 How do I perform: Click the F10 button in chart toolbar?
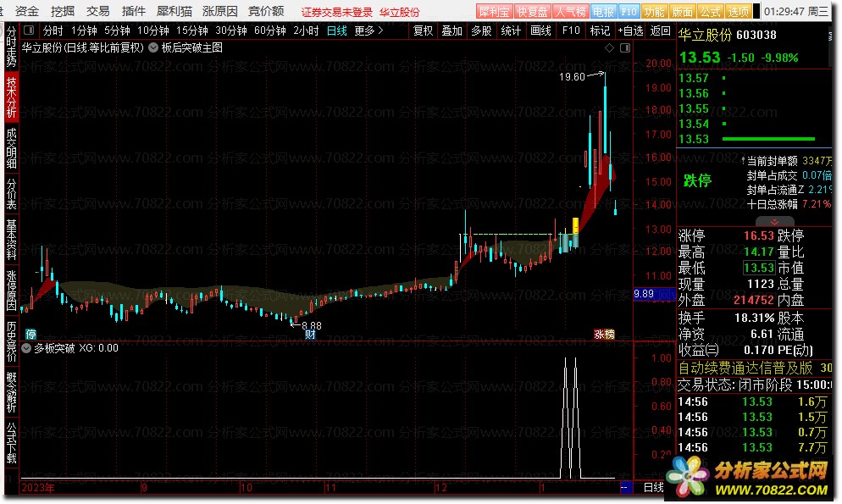[571, 30]
